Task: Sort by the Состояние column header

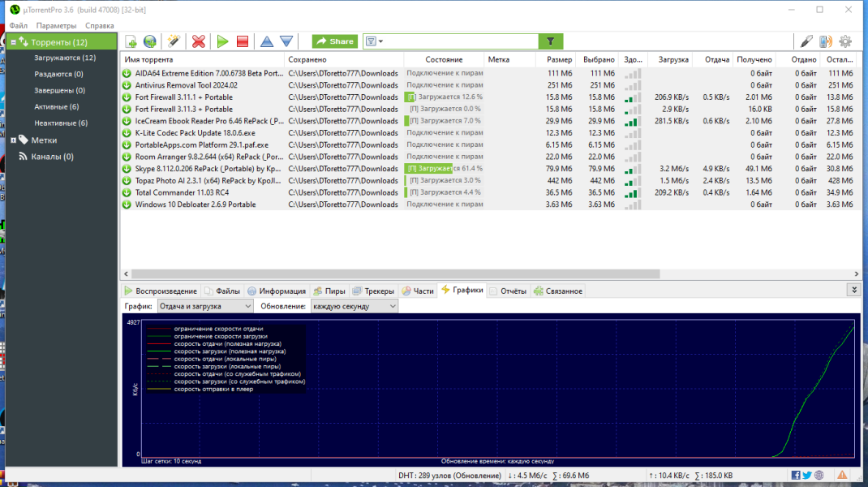Action: pos(444,60)
